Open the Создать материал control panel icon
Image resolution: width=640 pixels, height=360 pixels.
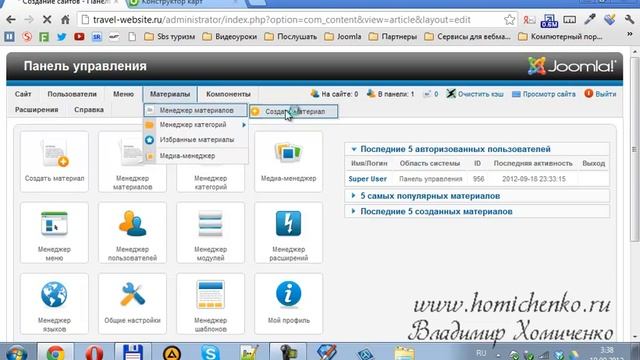54,162
